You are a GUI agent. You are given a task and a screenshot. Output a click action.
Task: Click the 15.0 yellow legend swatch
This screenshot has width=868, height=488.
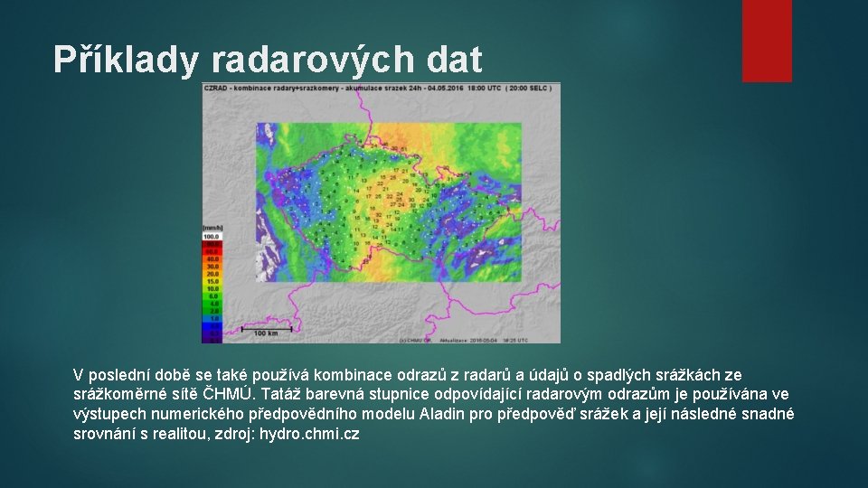point(212,282)
